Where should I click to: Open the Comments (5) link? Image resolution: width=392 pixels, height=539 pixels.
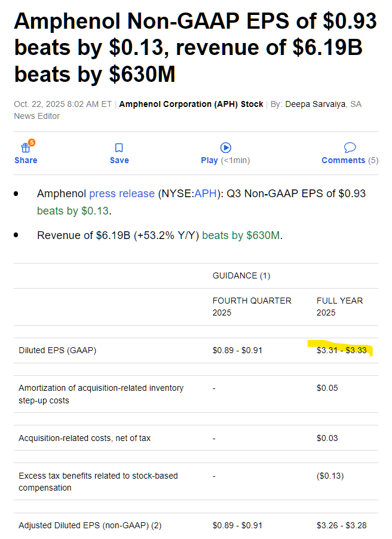click(350, 160)
